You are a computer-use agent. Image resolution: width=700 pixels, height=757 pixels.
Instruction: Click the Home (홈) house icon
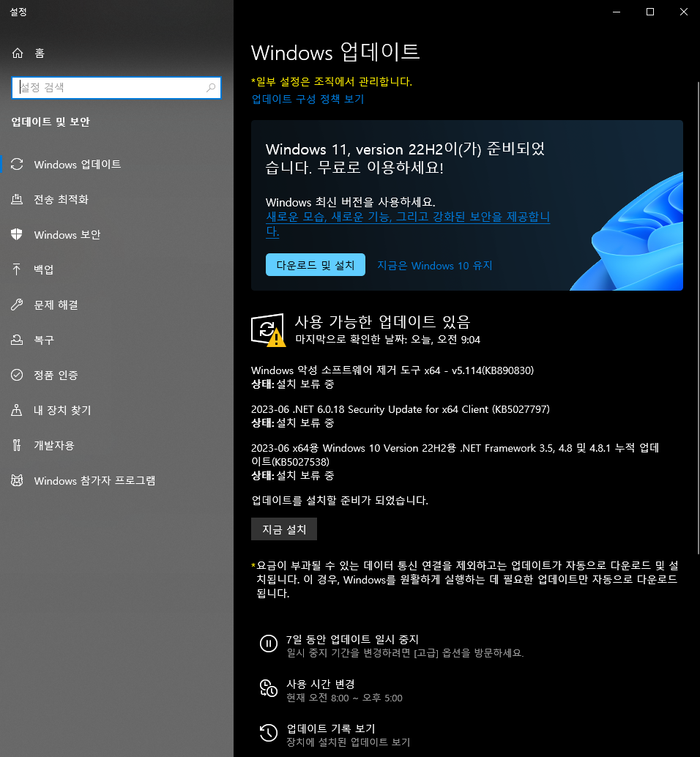(18, 53)
